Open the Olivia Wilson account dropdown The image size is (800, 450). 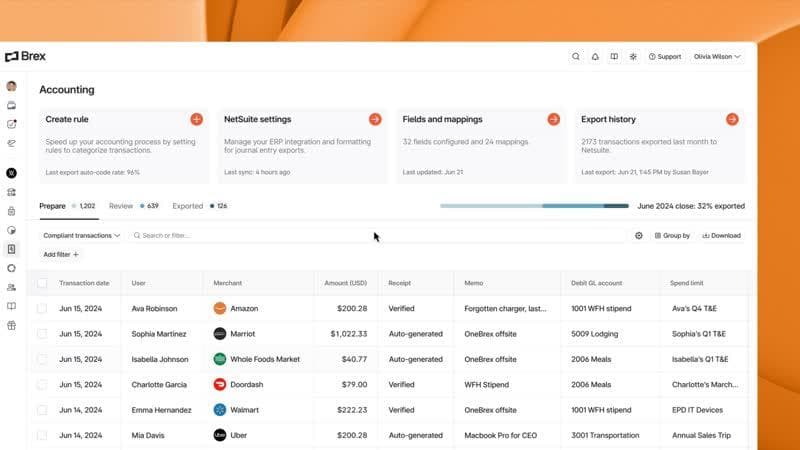717,57
